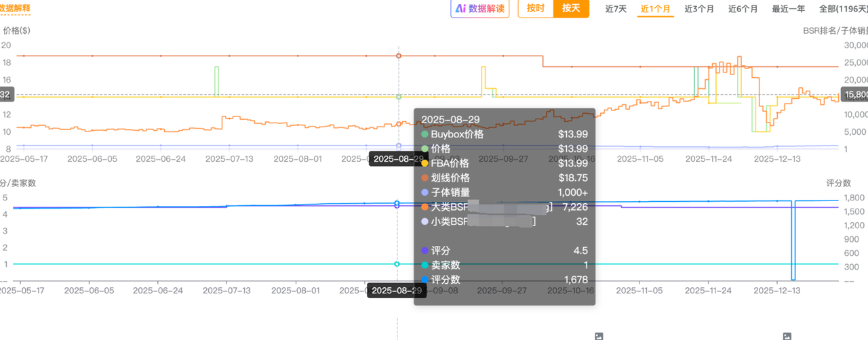View the 全部(1196天) full history range

tap(843, 9)
